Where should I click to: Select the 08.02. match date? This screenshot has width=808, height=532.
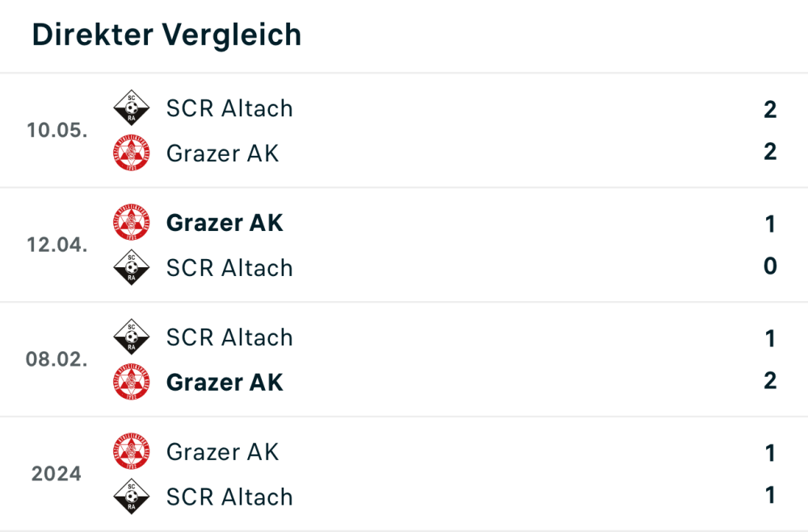pos(57,359)
